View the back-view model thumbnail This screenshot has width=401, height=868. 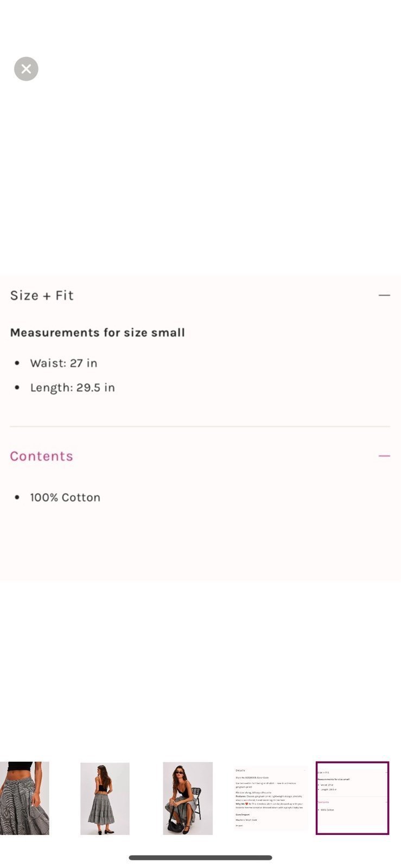(x=105, y=799)
